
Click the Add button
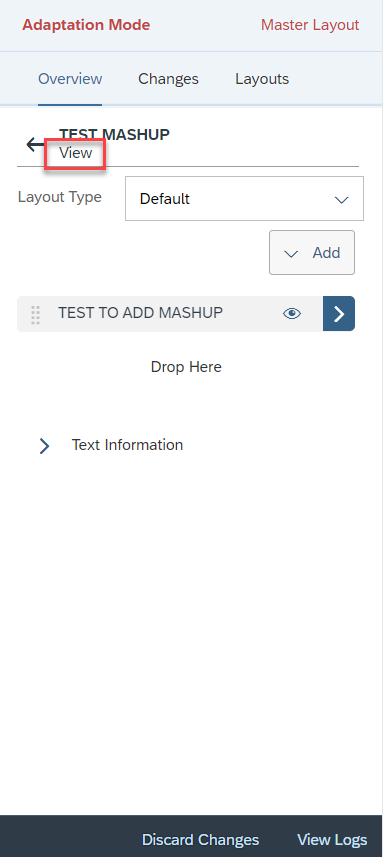click(312, 253)
